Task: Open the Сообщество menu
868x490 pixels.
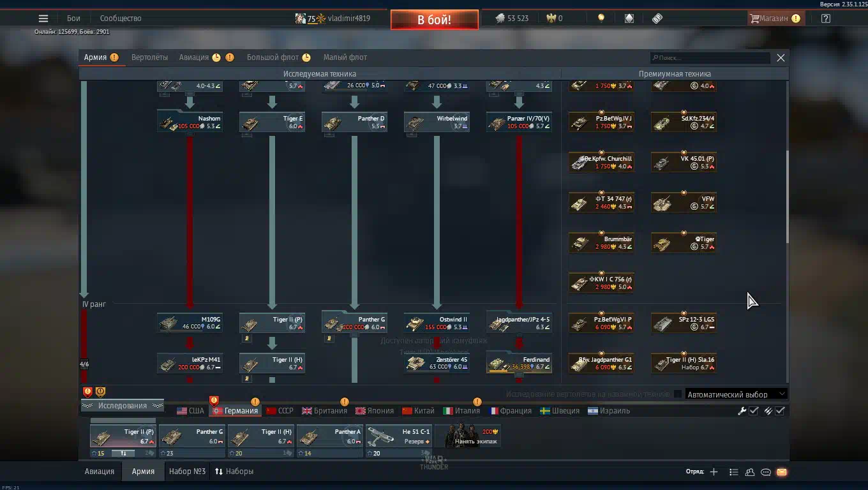Action: click(x=121, y=19)
